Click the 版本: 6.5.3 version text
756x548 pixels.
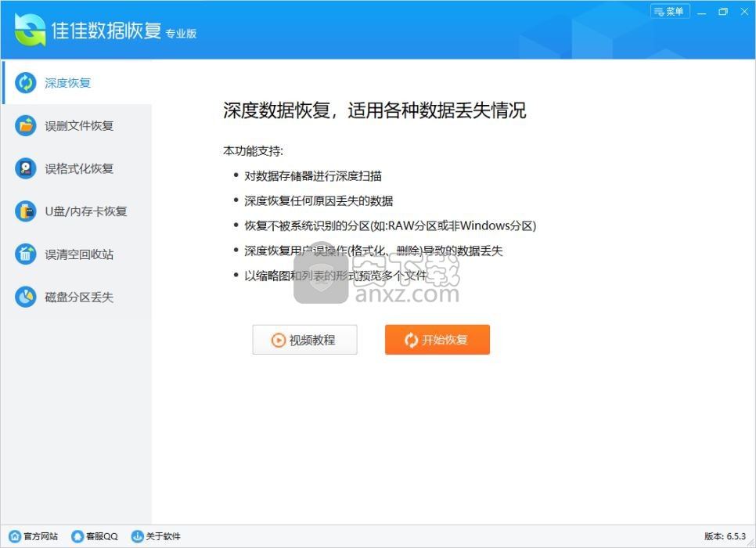pos(725,536)
